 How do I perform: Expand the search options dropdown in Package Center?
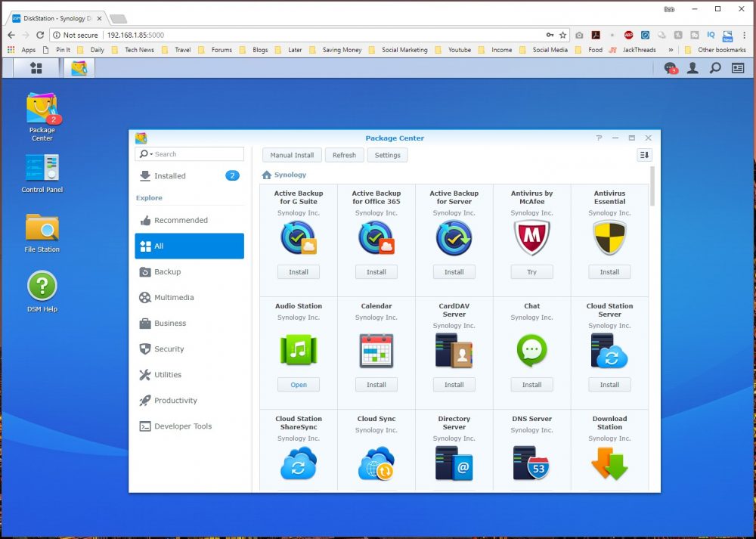tap(144, 153)
